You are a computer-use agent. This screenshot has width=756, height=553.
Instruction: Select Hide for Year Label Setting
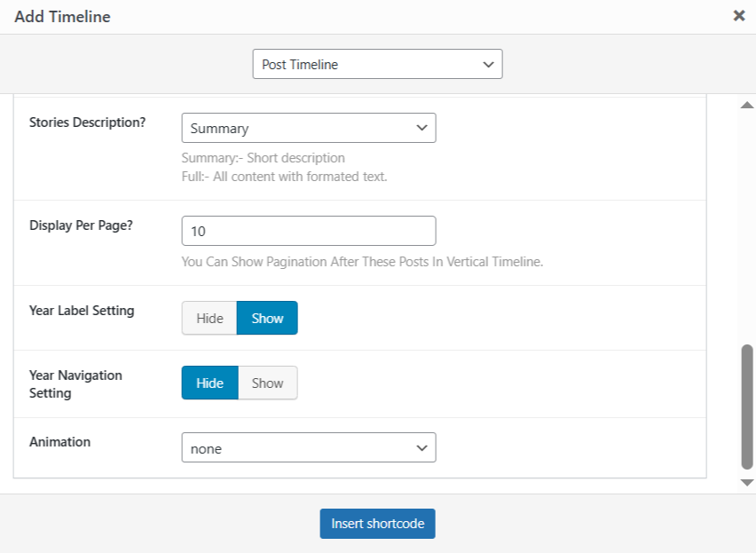tap(209, 318)
